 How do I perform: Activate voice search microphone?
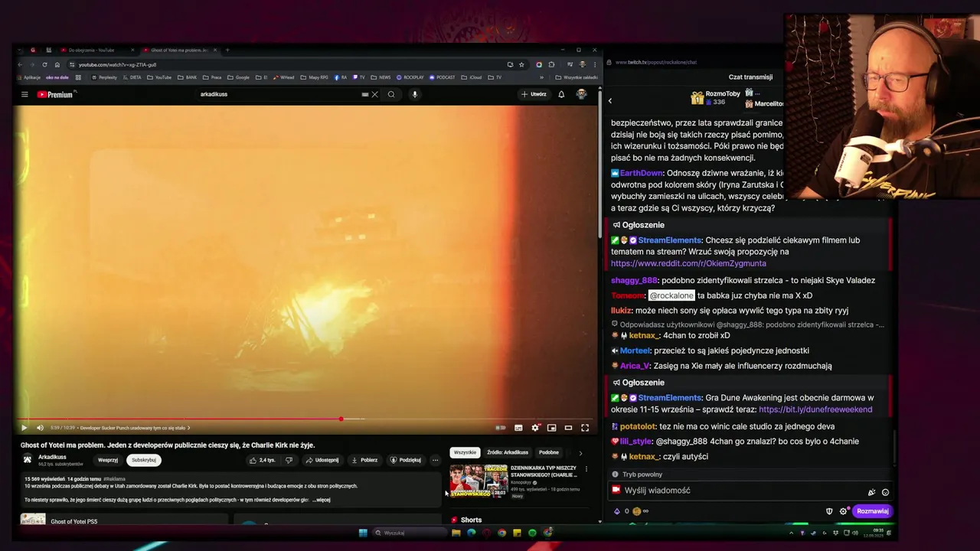(x=414, y=94)
